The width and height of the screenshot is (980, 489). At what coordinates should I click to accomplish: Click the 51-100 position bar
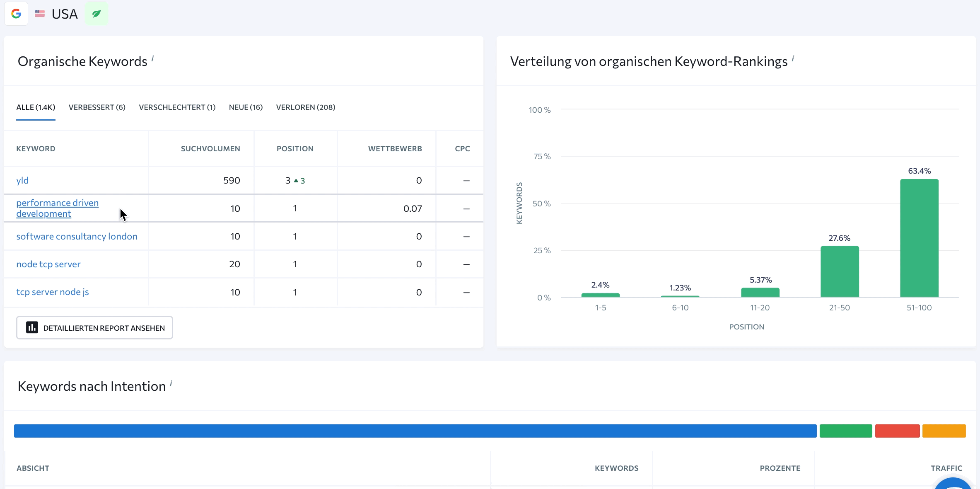[919, 238]
